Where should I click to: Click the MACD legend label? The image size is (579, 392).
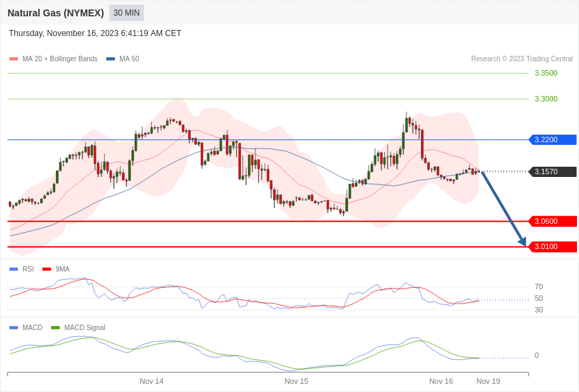tap(32, 327)
